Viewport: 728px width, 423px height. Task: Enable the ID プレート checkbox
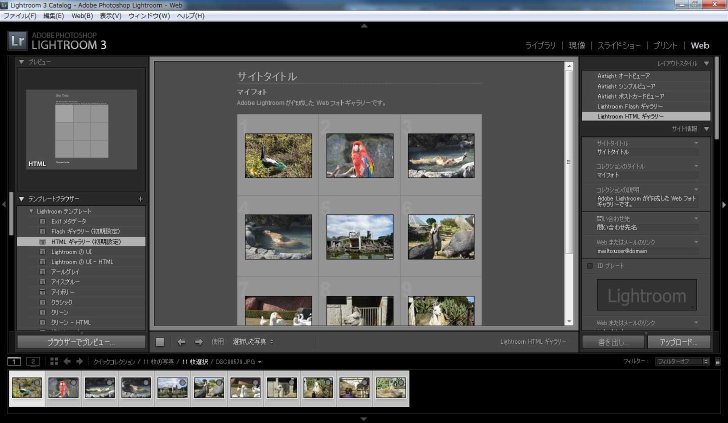click(x=590, y=266)
